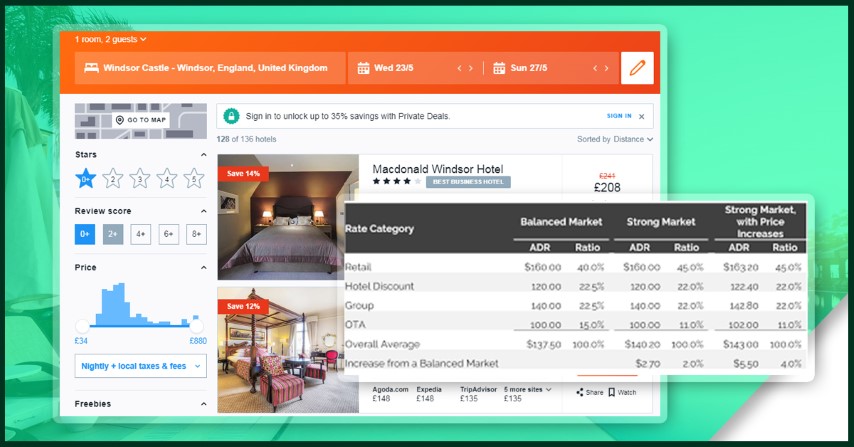The image size is (854, 447).
Task: Click the pencil edit search icon
Action: click(x=637, y=68)
